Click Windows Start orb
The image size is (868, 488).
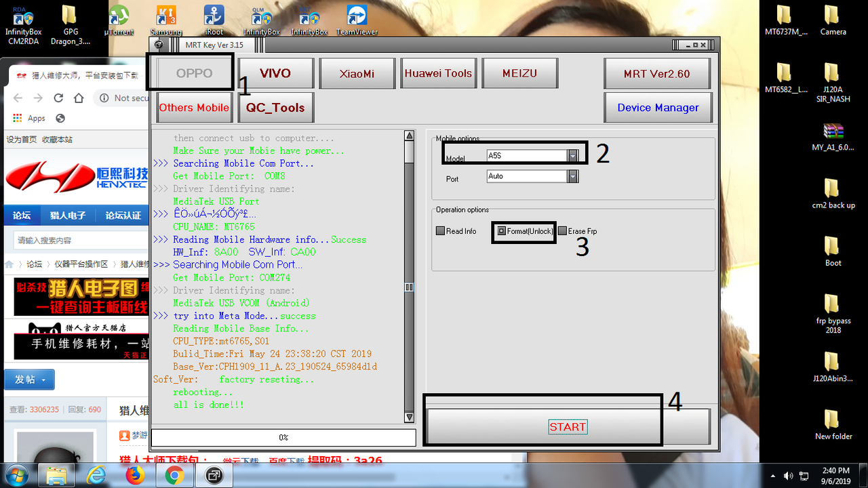(x=17, y=475)
